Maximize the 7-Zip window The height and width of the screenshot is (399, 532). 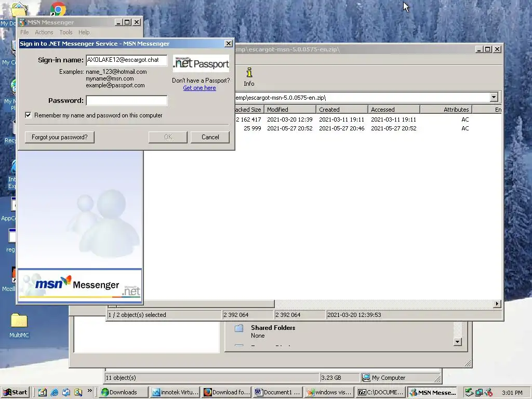coord(488,49)
